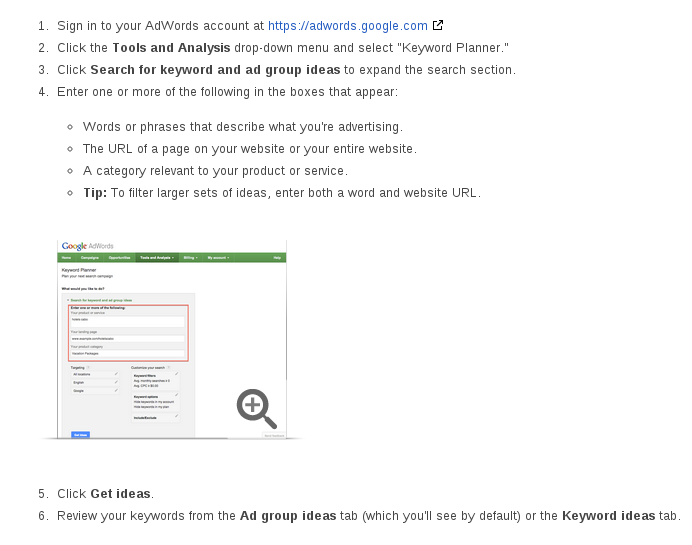Screen dimensions: 692x545
Task: Click the bullet 'Words or phrases that describe what you're advertising.'
Action: click(x=243, y=127)
